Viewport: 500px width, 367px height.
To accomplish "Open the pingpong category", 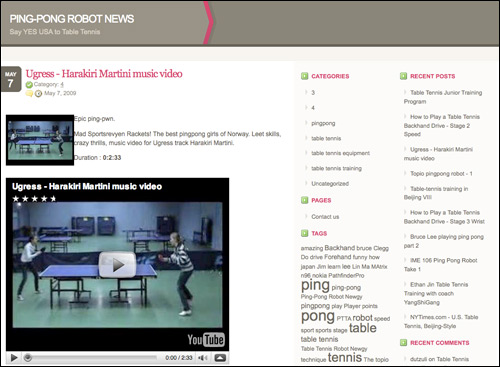I will tap(323, 123).
